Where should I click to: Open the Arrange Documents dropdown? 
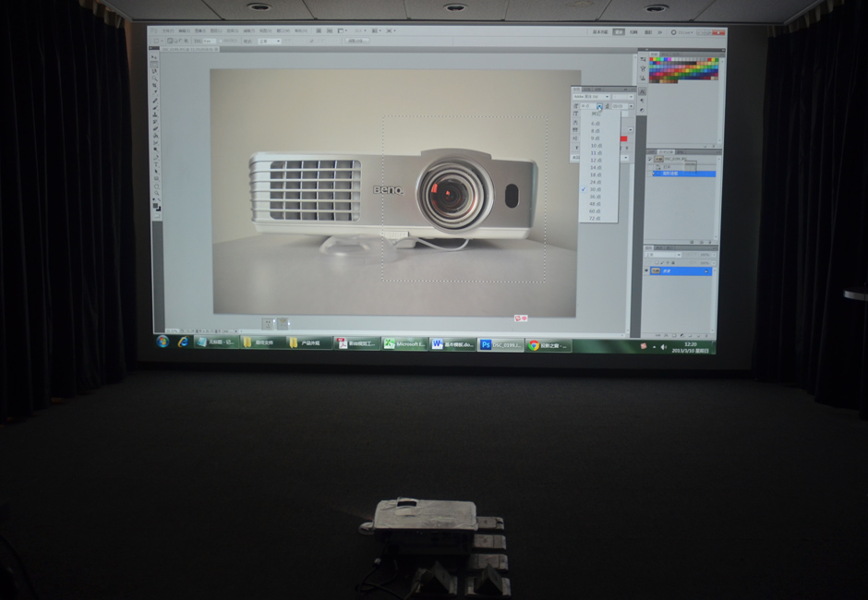point(377,31)
